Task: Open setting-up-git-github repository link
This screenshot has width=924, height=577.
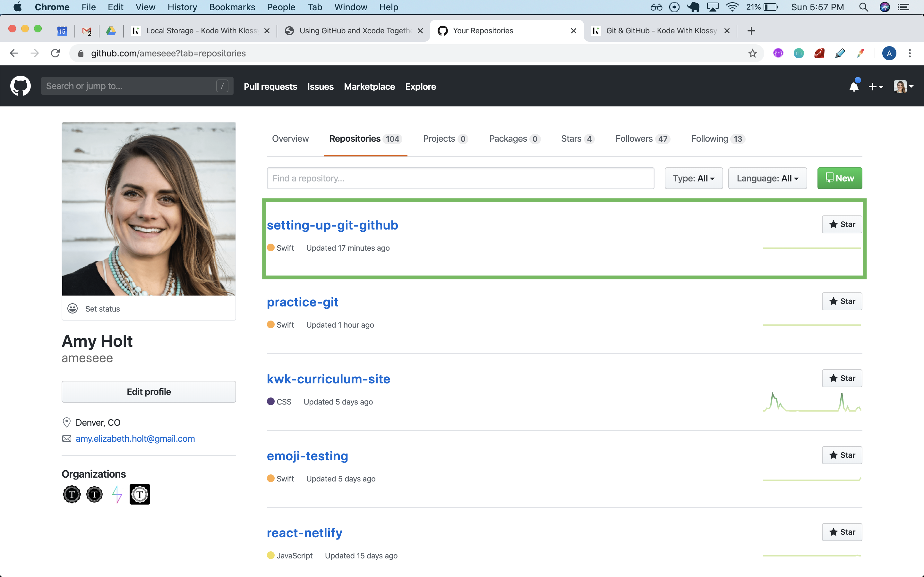Action: (x=333, y=225)
